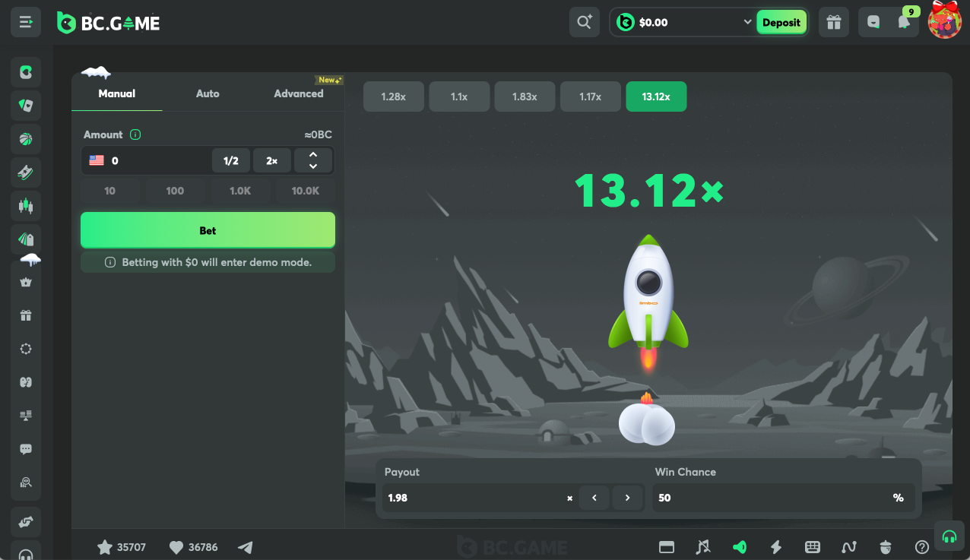Increase payout with right arrow
Image resolution: width=970 pixels, height=560 pixels.
tap(628, 498)
